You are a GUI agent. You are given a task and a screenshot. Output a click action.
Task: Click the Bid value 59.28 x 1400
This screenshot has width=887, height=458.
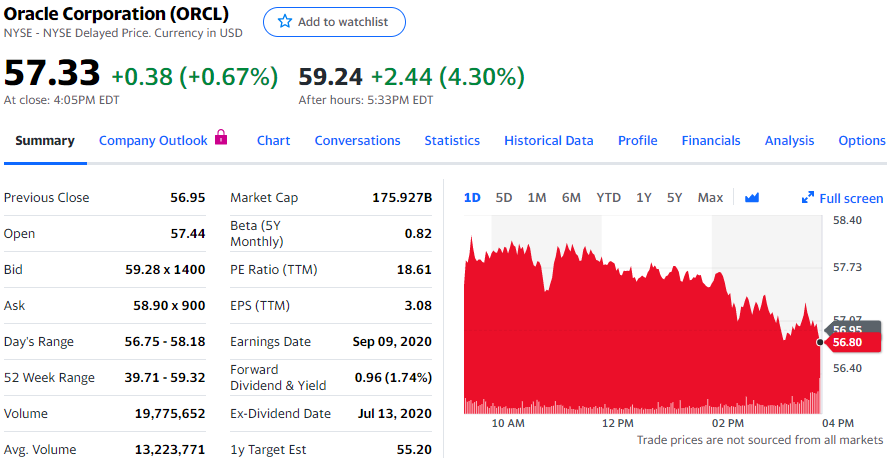pyautogui.click(x=165, y=270)
